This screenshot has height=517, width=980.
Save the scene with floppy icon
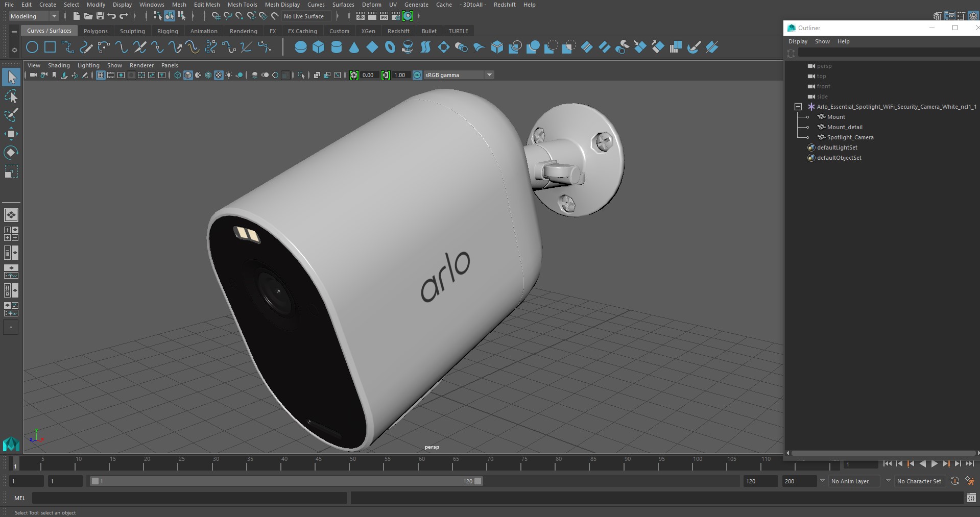[x=100, y=16]
